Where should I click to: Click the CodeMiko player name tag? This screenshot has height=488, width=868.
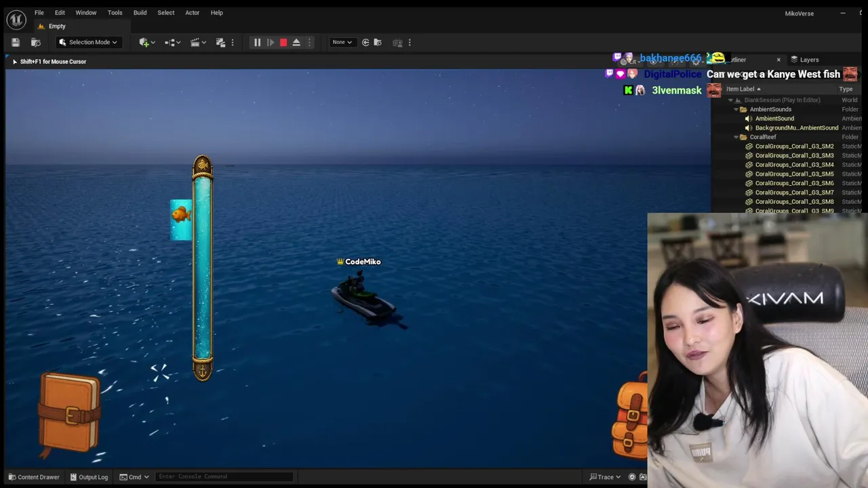[359, 262]
